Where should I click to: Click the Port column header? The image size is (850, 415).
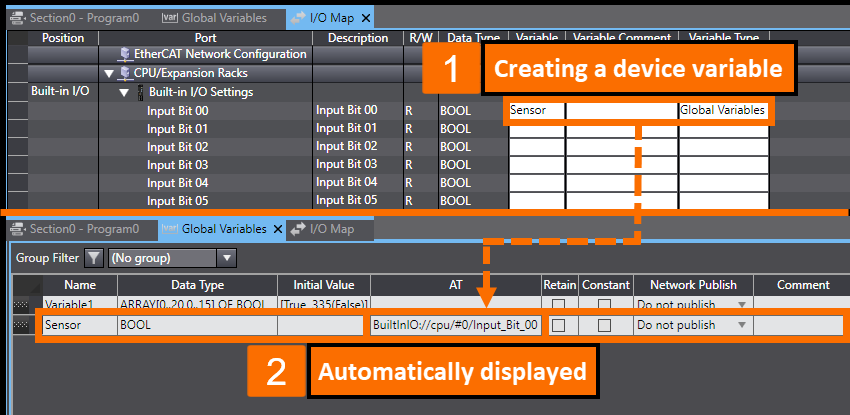205,38
